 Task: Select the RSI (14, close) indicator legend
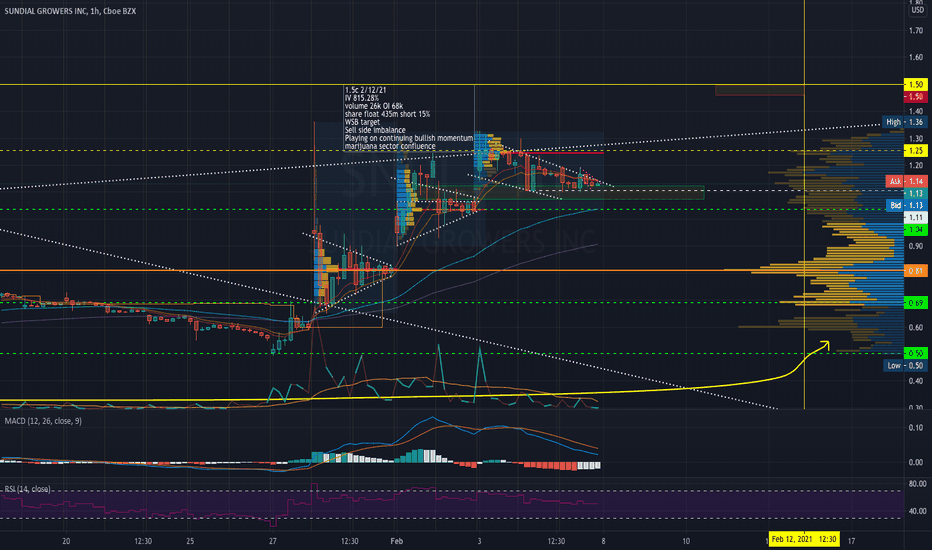(27, 489)
